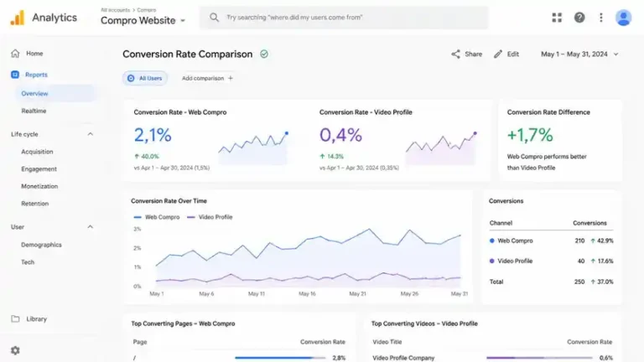Collapse the Life cycle section
Viewport: 644px width, 362px height.
click(x=91, y=134)
